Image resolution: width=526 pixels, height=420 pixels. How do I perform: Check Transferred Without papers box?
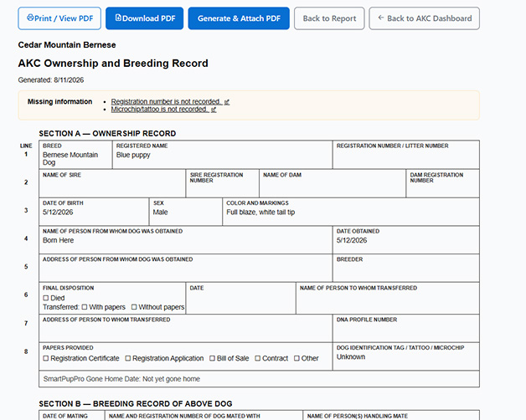[x=134, y=307]
